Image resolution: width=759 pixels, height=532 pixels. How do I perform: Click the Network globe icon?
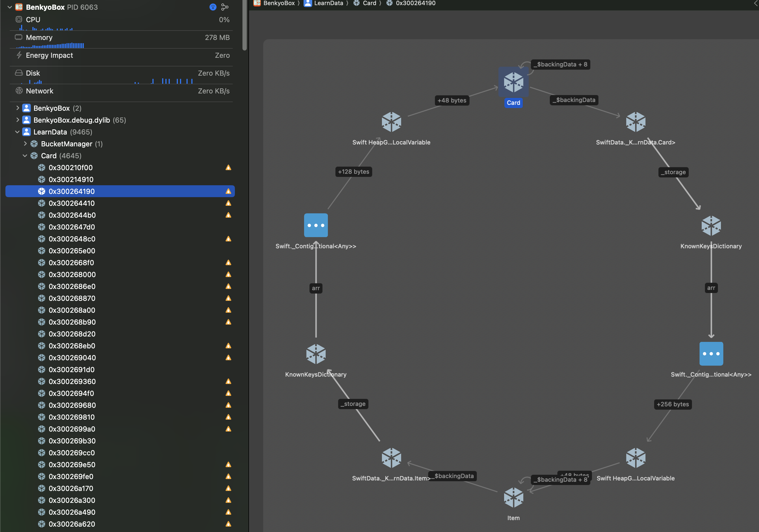tap(19, 90)
